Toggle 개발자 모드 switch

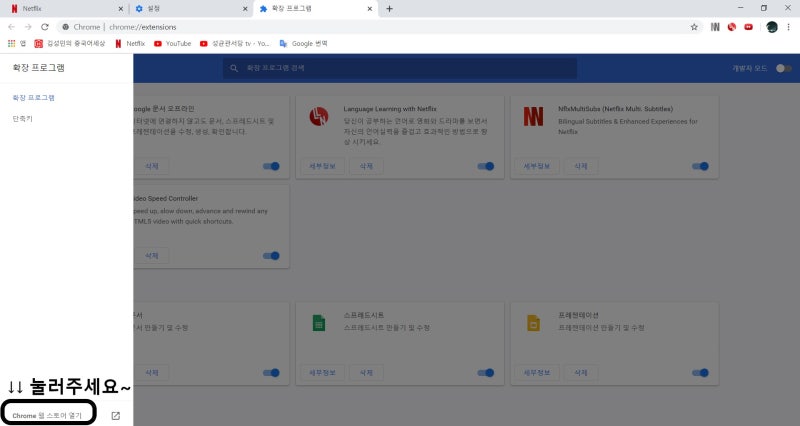[784, 68]
